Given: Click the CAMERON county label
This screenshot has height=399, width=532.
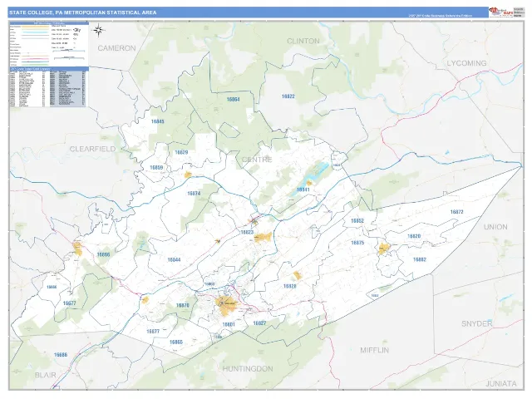Looking at the screenshot, I should pyautogui.click(x=116, y=48).
